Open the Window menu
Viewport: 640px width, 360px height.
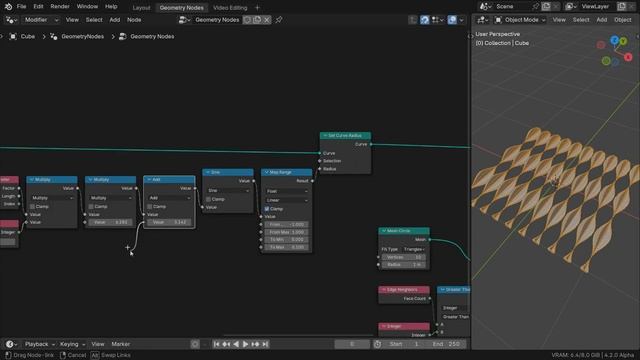[87, 7]
